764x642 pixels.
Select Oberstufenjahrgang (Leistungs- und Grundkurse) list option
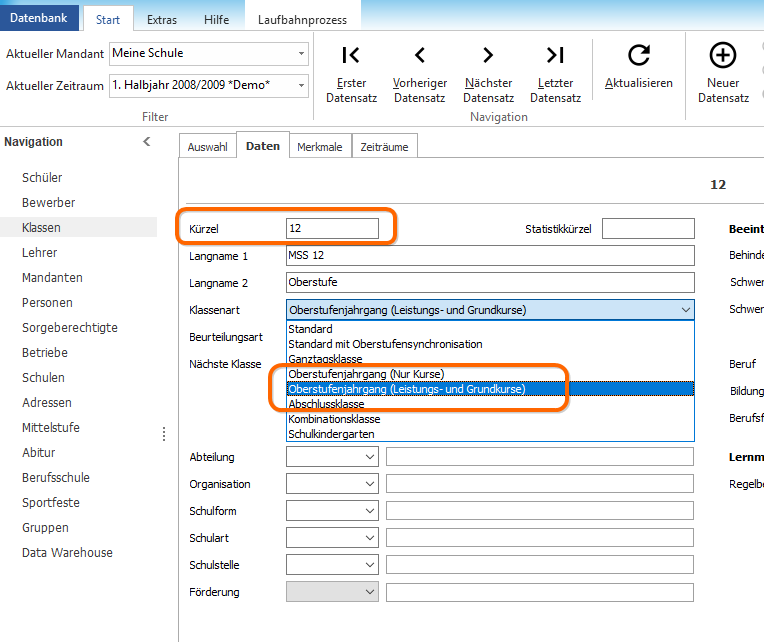tap(490, 389)
